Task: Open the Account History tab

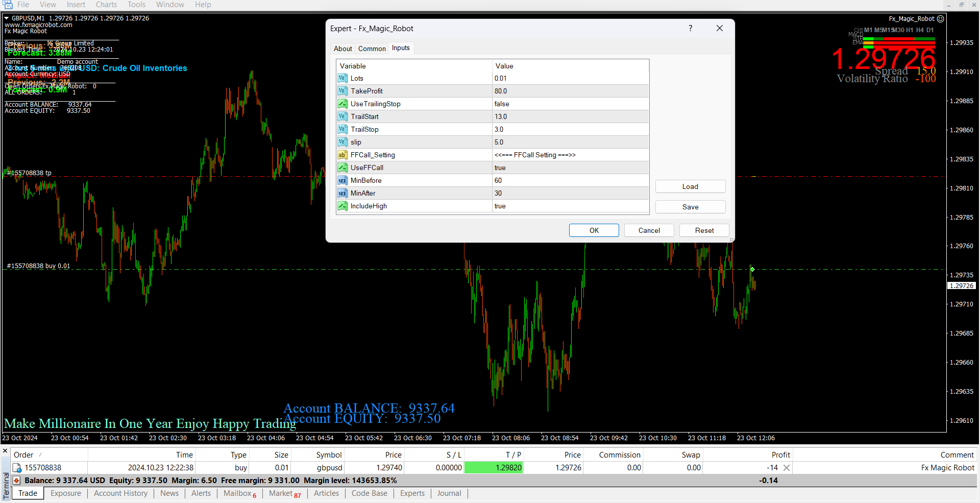Action: click(120, 493)
